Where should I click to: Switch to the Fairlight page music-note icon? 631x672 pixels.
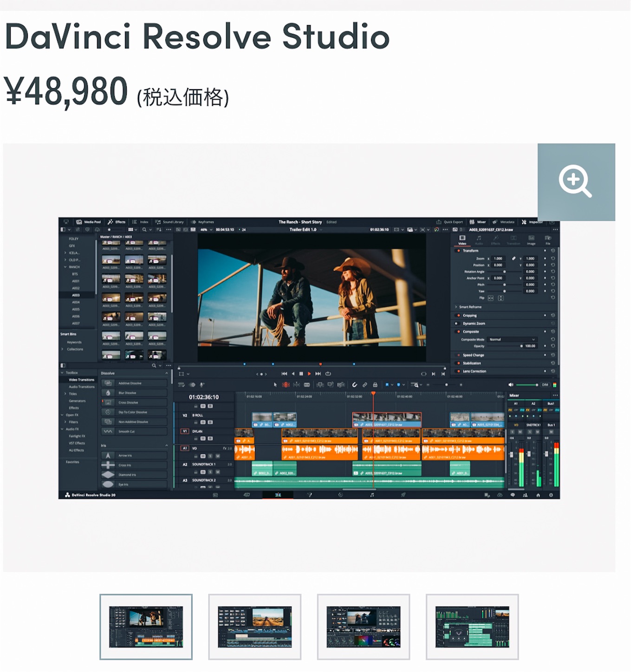coord(372,495)
